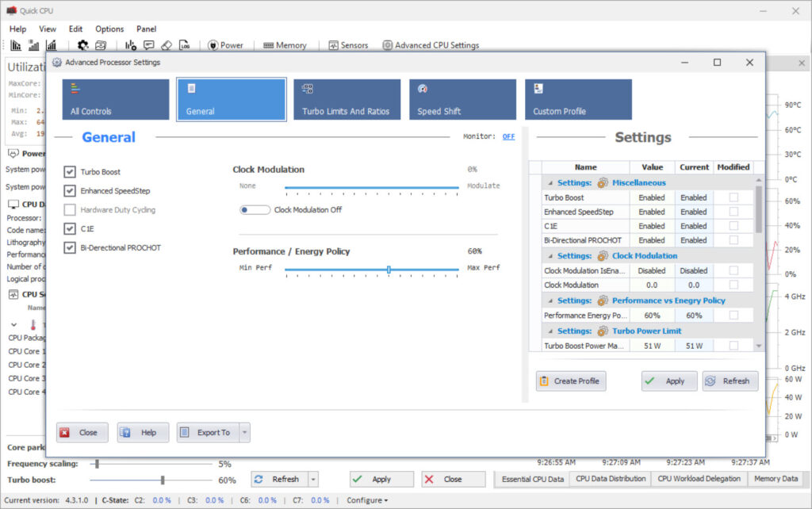Click the Create Profile button

(x=571, y=381)
